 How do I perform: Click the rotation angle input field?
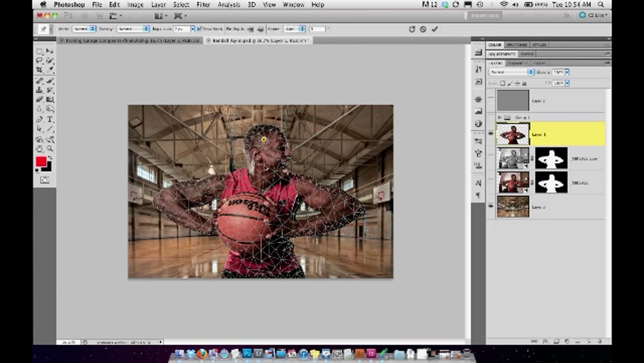(x=318, y=29)
